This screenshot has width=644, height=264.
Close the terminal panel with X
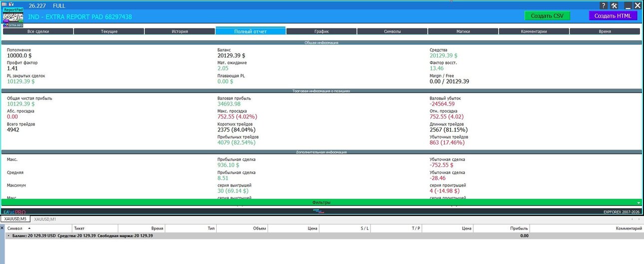[x=2, y=227]
